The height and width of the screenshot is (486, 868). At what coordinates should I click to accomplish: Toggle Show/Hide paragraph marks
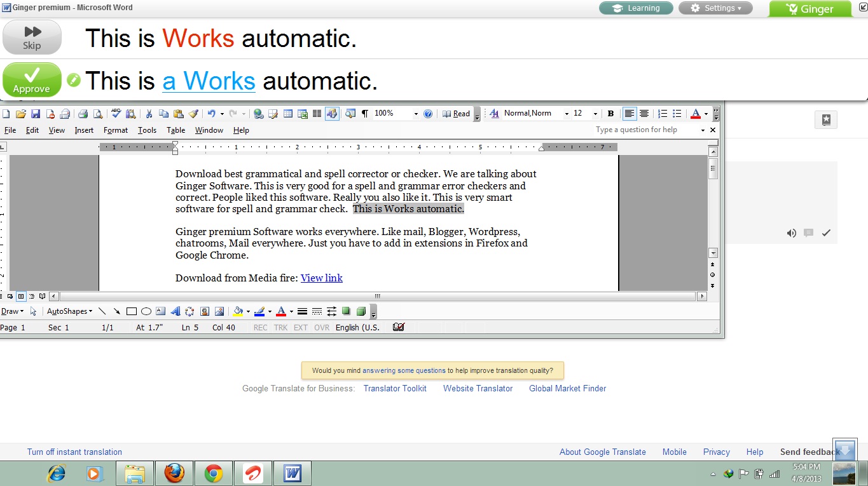[x=365, y=114]
